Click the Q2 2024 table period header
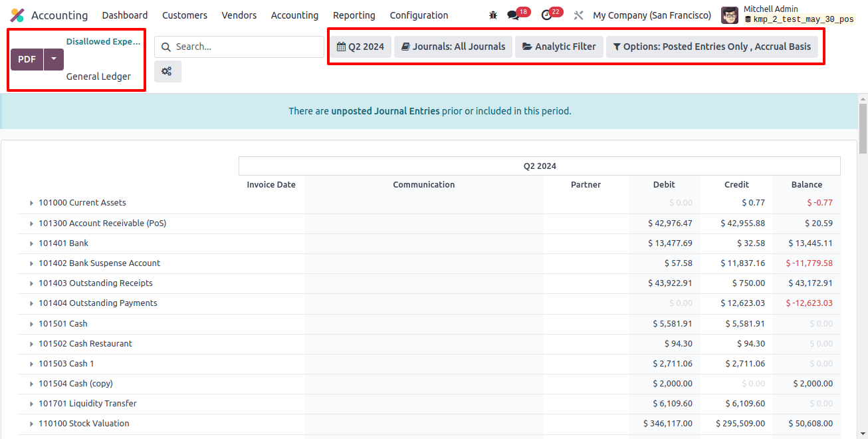 click(540, 166)
